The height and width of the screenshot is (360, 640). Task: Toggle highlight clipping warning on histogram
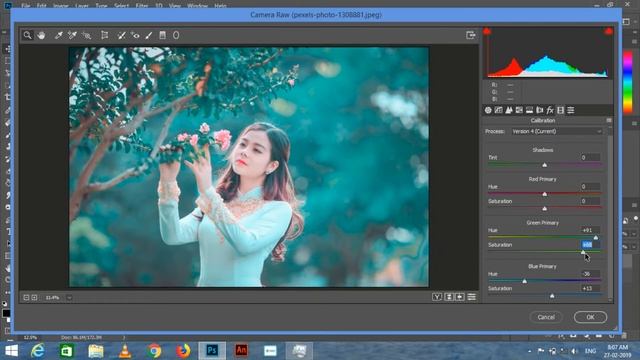(609, 31)
